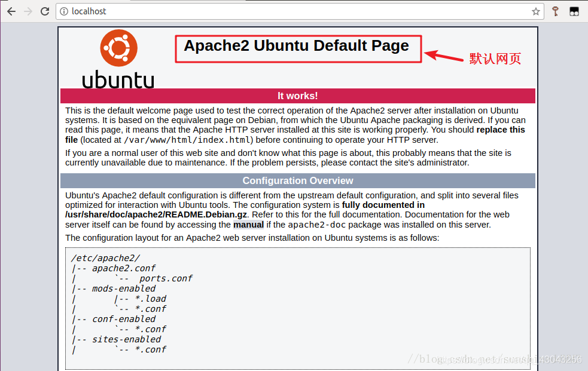Click the conf-enabled tree entry
The height and width of the screenshot is (371, 588).
tap(123, 318)
